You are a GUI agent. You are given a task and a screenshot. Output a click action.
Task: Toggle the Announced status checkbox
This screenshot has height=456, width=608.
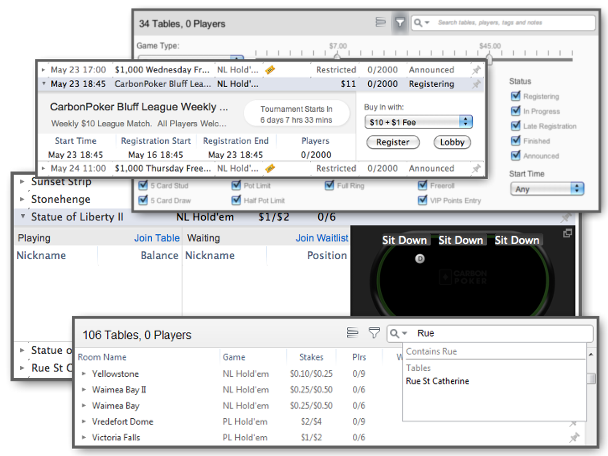(515, 156)
